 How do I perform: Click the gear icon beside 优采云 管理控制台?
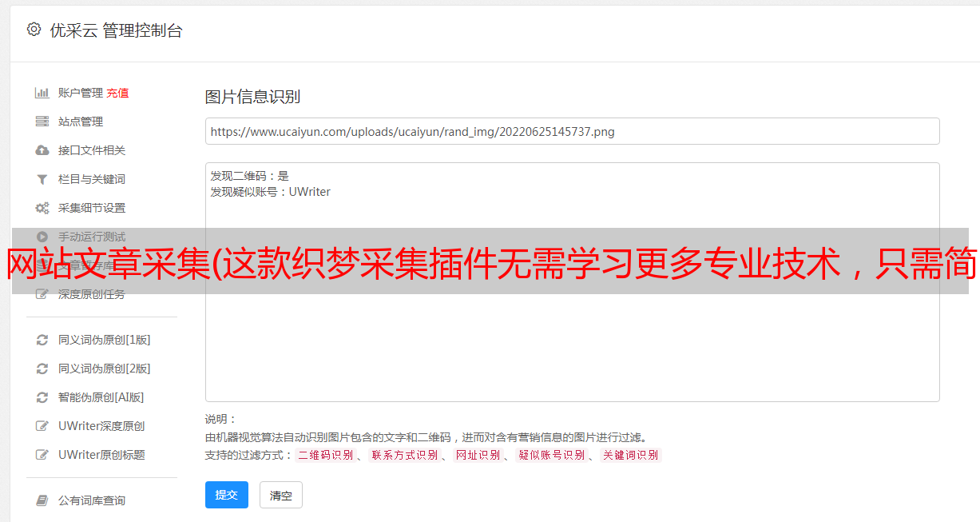click(x=34, y=30)
